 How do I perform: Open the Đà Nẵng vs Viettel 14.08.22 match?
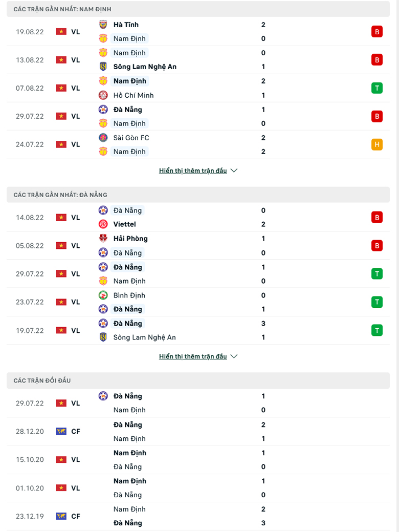198,218
